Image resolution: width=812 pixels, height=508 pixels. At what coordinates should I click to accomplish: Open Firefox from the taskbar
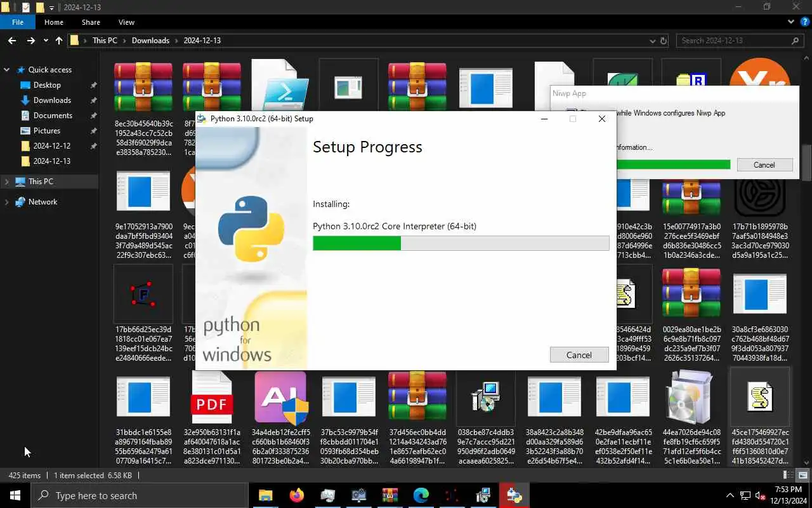point(296,495)
